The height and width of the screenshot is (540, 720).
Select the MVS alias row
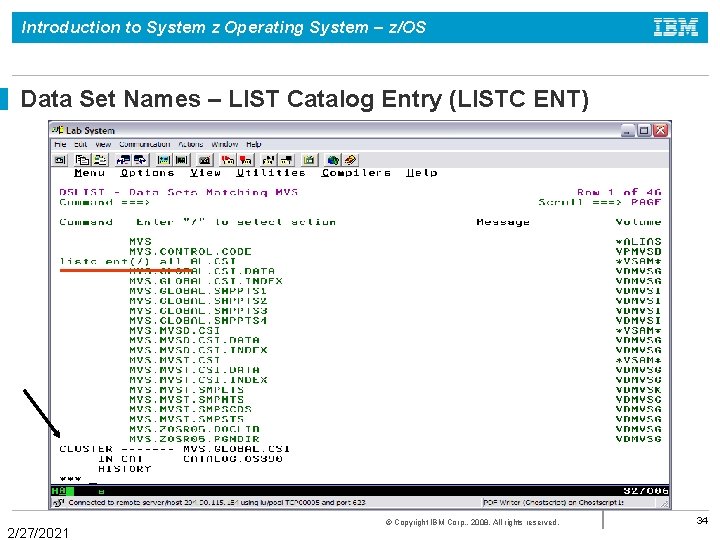[x=140, y=242]
